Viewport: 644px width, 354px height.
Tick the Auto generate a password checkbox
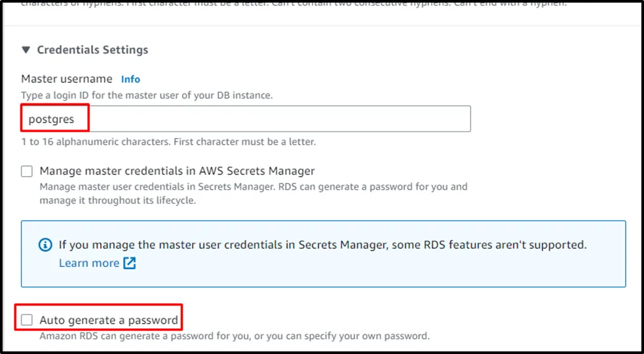click(27, 320)
